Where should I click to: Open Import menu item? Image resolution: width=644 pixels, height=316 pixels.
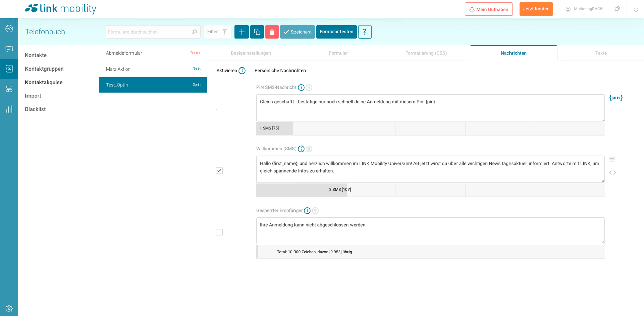click(33, 96)
